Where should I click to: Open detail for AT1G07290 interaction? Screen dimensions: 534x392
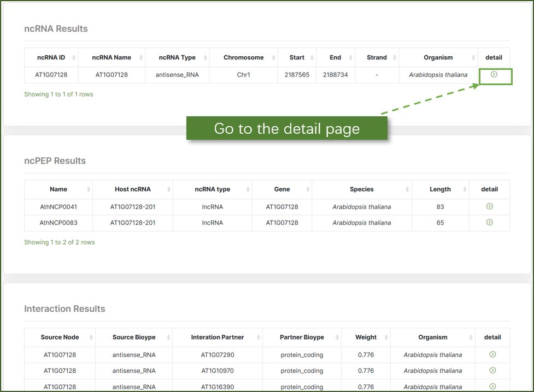[x=492, y=354]
